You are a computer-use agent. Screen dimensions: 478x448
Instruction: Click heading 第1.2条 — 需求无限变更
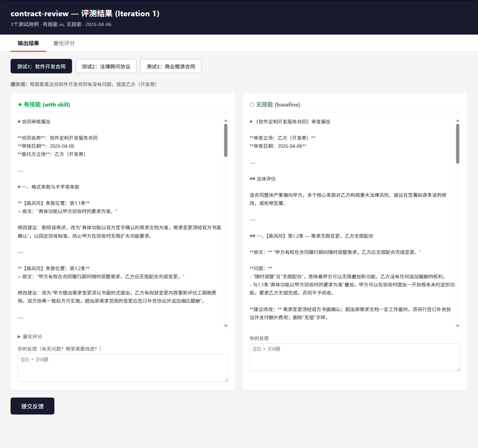[x=312, y=236]
